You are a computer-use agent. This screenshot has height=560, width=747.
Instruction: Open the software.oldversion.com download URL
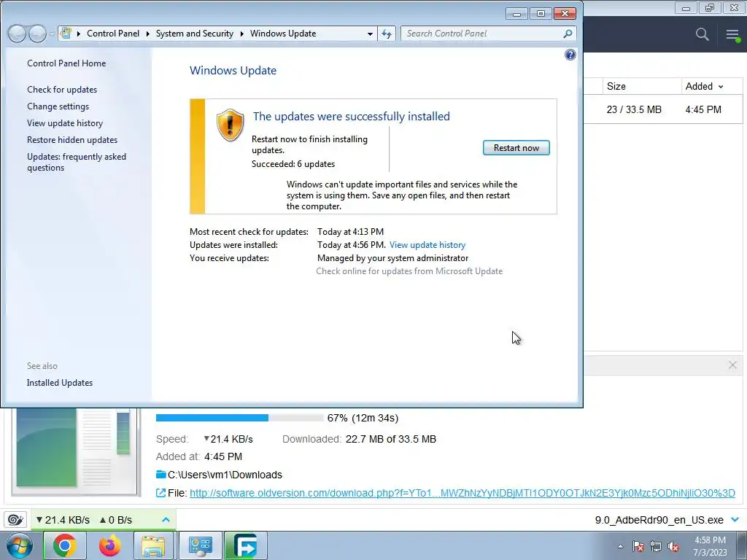(462, 493)
